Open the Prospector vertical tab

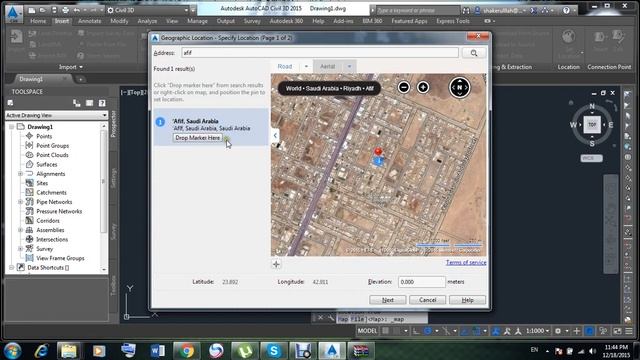(x=113, y=124)
